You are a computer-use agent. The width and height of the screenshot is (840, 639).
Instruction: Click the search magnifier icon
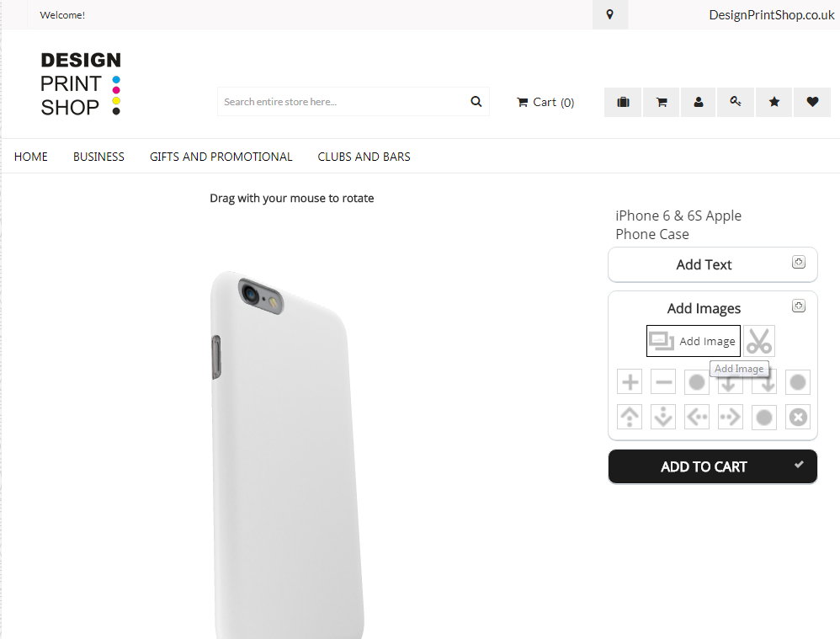(476, 101)
